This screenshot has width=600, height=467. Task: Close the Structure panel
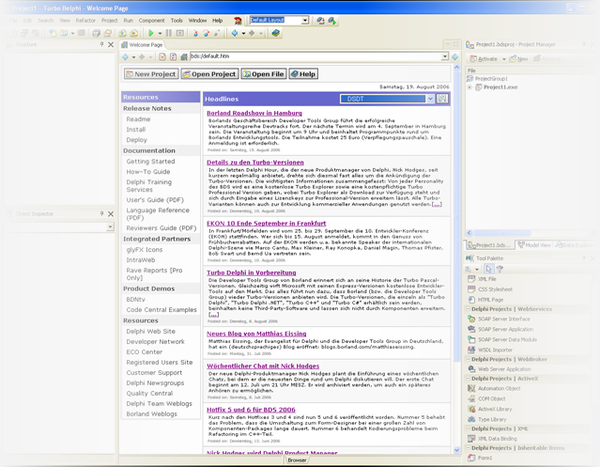pos(111,45)
